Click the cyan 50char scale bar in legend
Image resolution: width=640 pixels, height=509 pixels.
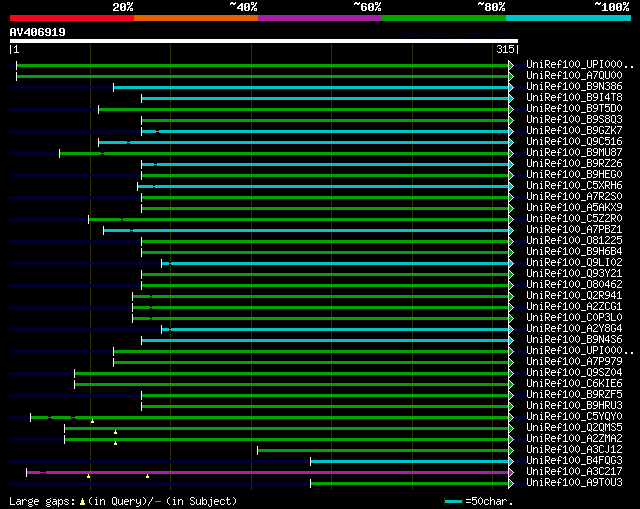453,501
